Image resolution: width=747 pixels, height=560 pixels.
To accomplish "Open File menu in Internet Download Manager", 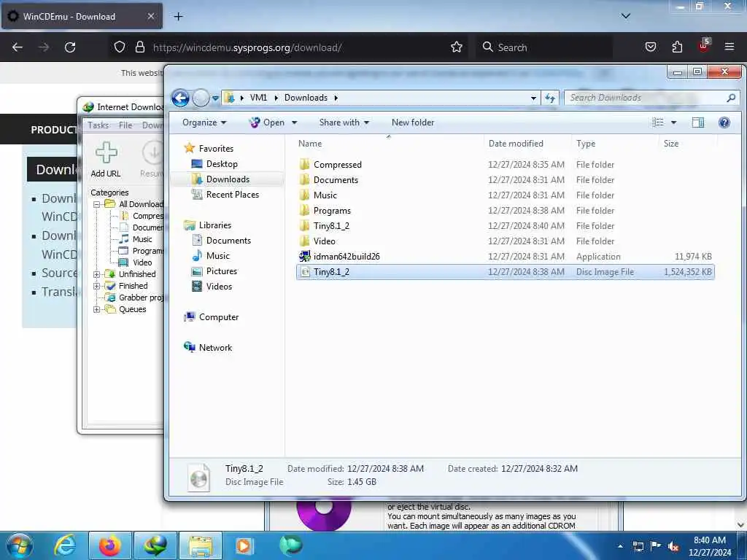I will pos(125,125).
